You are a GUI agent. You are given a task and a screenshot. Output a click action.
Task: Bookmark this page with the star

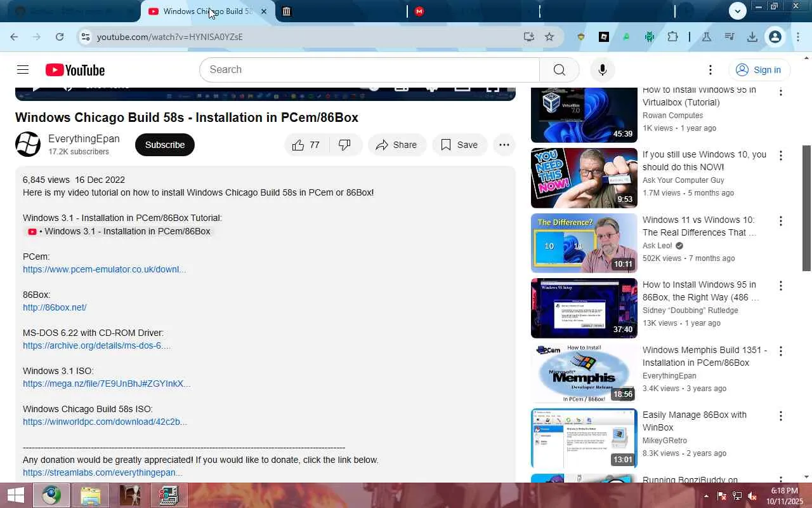pyautogui.click(x=549, y=37)
